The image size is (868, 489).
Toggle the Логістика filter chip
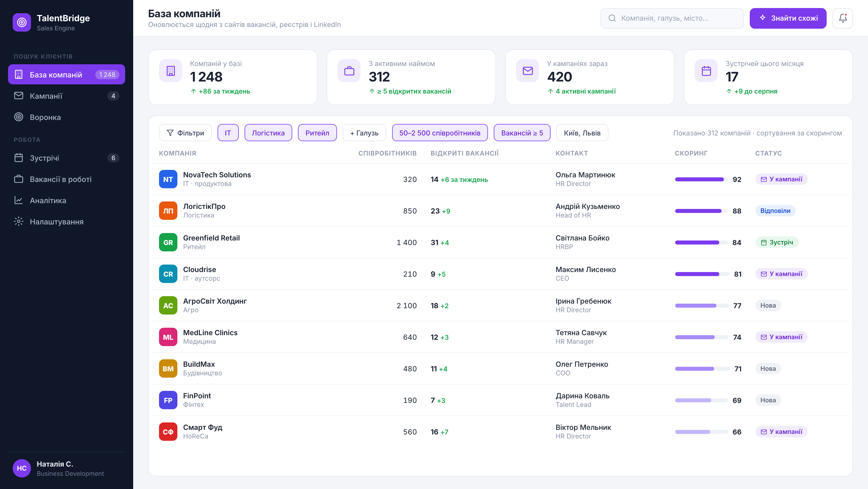click(268, 133)
